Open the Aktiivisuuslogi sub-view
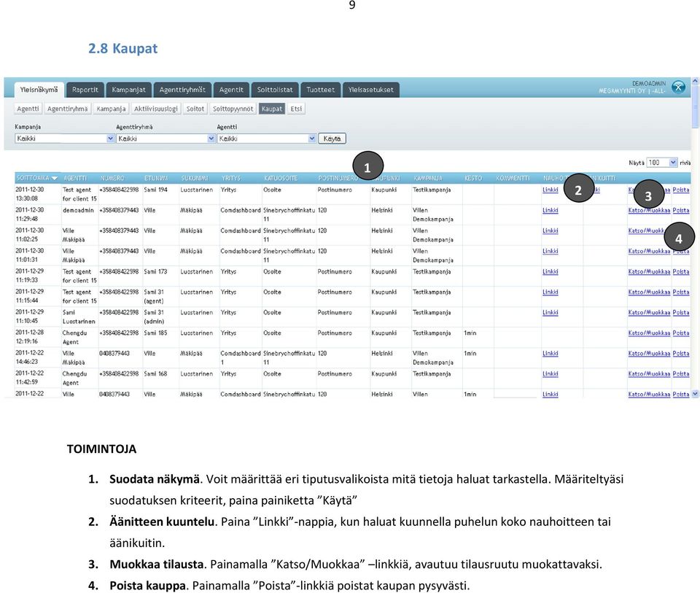The image size is (700, 593). (x=156, y=109)
